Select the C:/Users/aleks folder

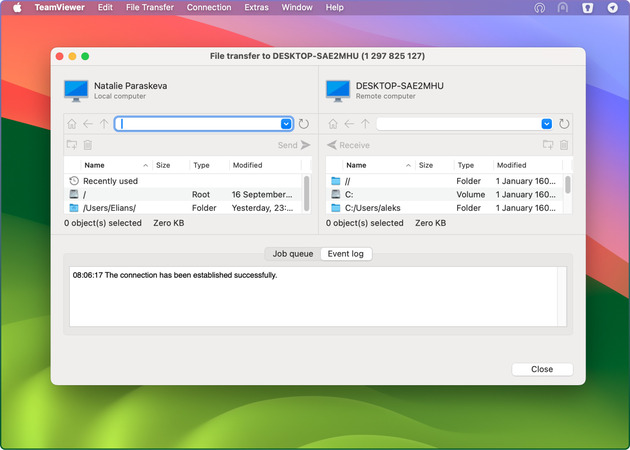pos(444,208)
